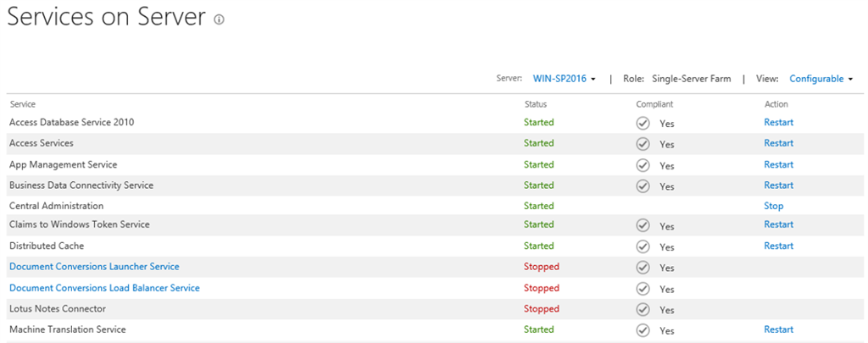The width and height of the screenshot is (868, 343).
Task: Click compliant check icon for Access Services row
Action: click(643, 144)
